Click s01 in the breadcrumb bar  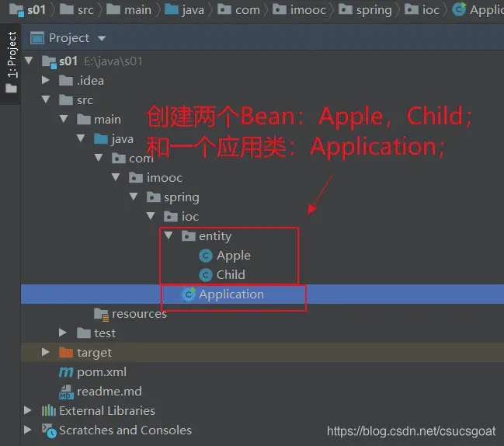coord(36,9)
